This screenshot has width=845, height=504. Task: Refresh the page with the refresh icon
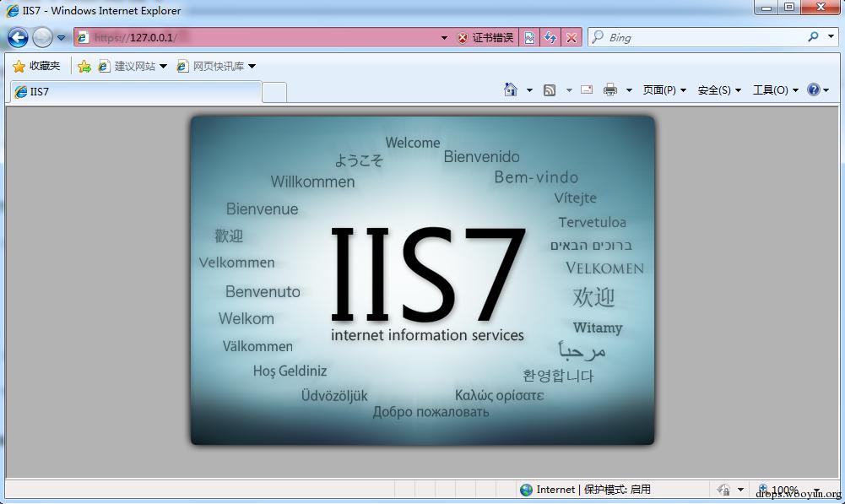550,38
